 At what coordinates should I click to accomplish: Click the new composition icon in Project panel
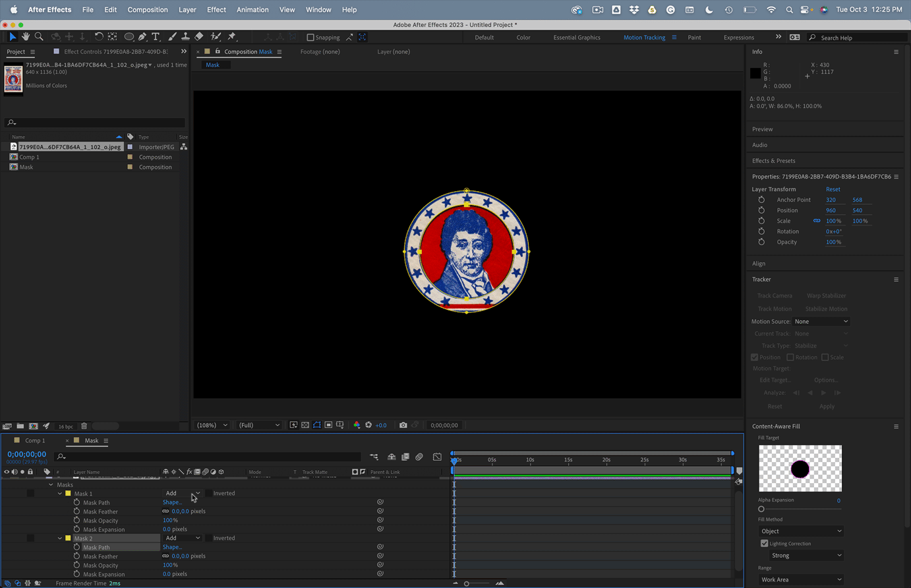click(34, 426)
